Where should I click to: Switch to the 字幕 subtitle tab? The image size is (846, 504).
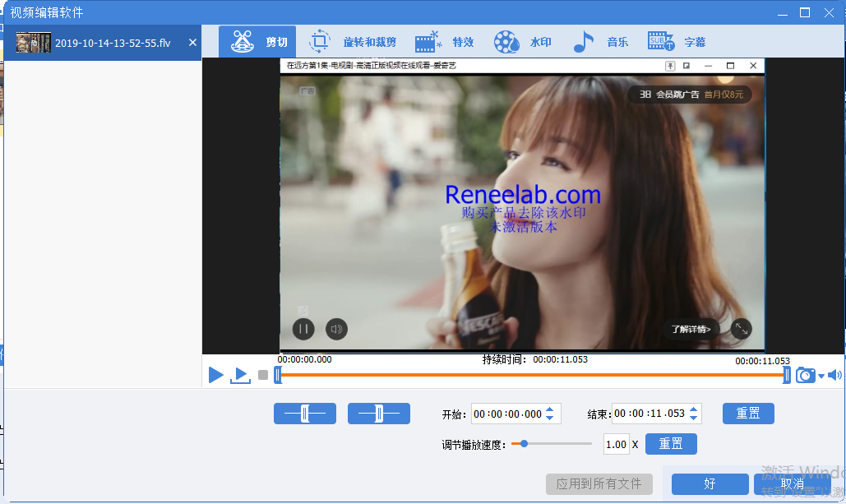[677, 42]
